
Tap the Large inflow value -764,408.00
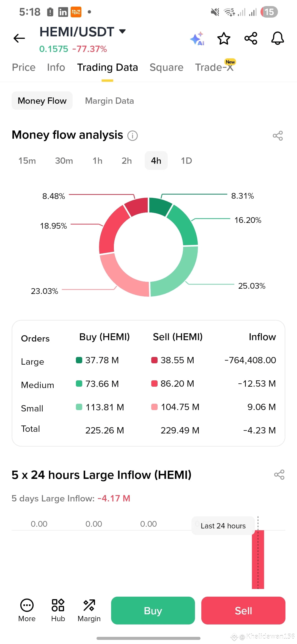click(x=250, y=360)
